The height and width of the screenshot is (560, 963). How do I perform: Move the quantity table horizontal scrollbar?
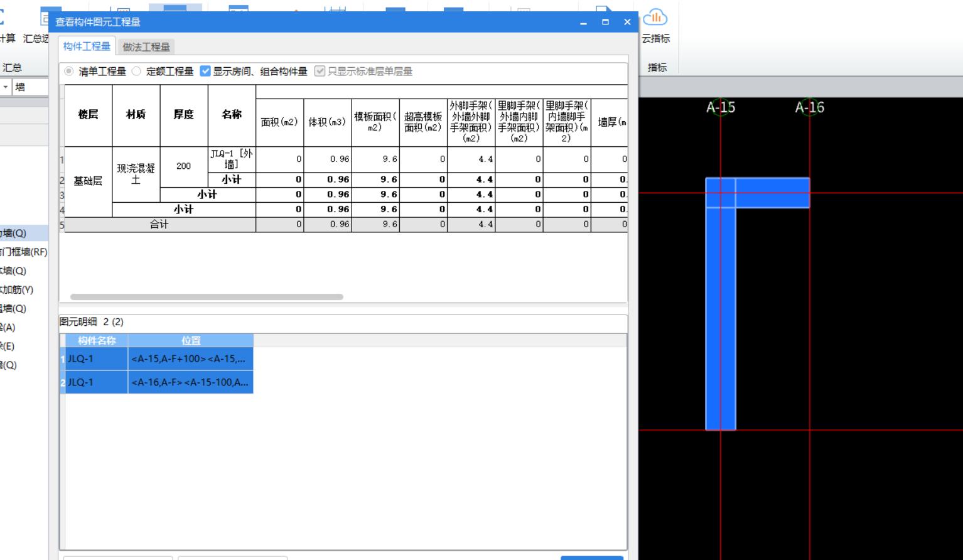[x=207, y=297]
